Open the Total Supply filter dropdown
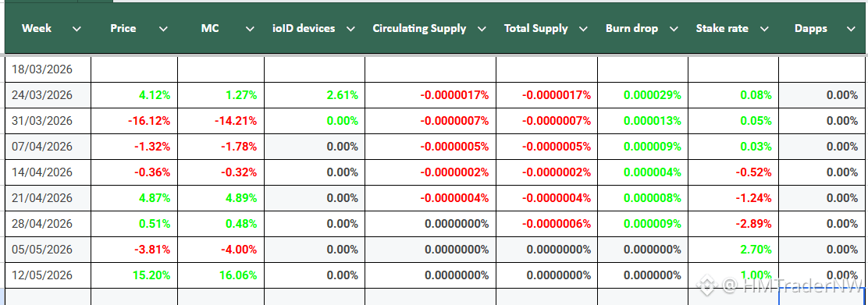 (583, 29)
